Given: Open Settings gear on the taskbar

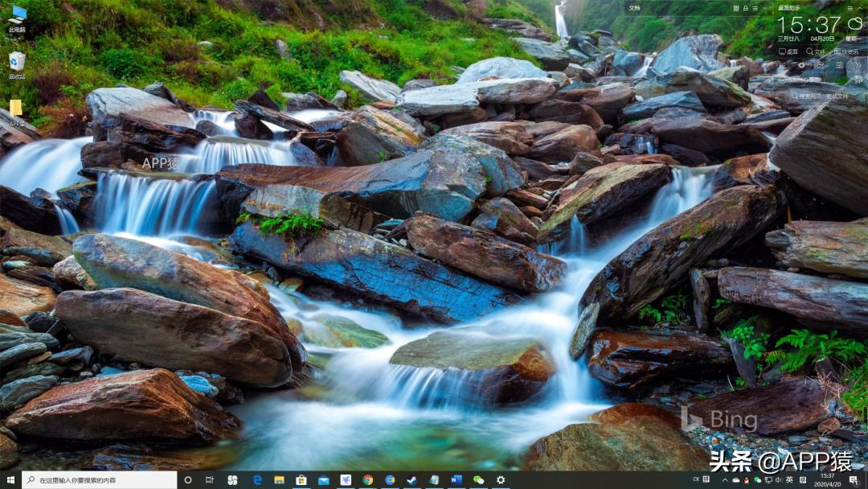Looking at the screenshot, I should [x=501, y=480].
